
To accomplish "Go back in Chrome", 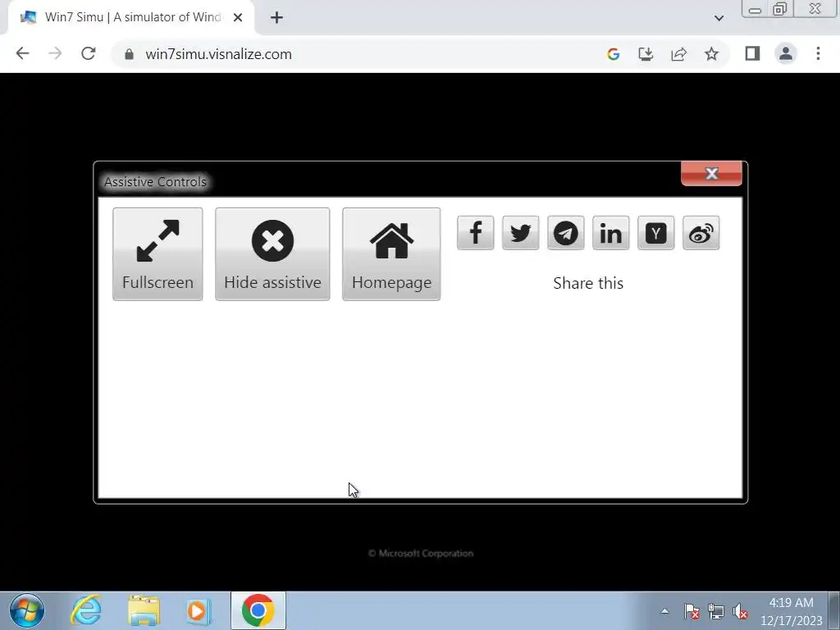I will coord(22,53).
